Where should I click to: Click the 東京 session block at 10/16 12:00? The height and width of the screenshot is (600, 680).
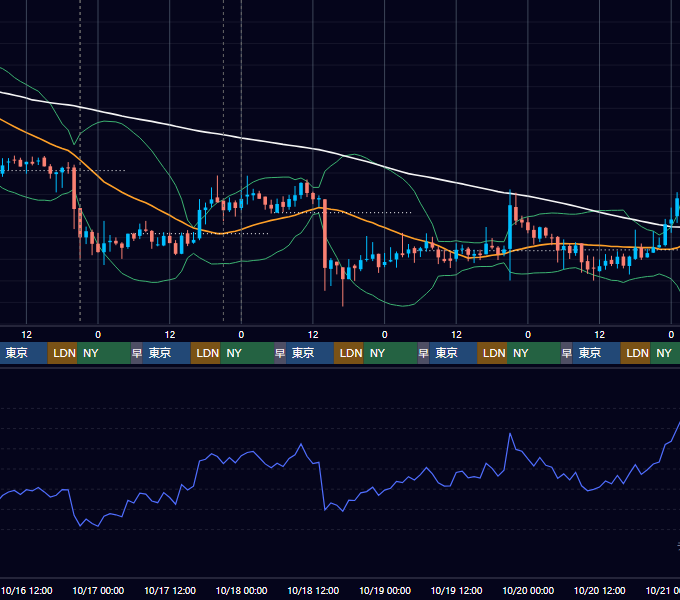23,353
